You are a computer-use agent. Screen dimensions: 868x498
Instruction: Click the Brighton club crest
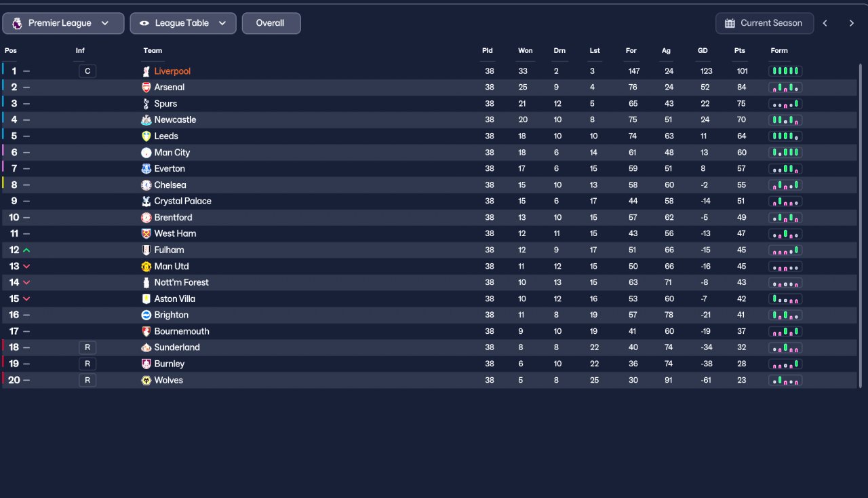(146, 315)
